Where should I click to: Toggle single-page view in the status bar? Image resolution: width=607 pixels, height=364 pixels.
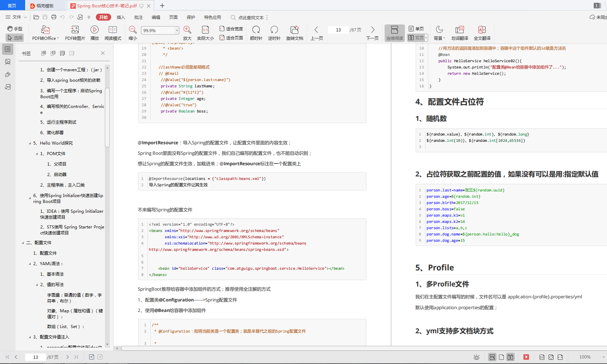[501, 357]
